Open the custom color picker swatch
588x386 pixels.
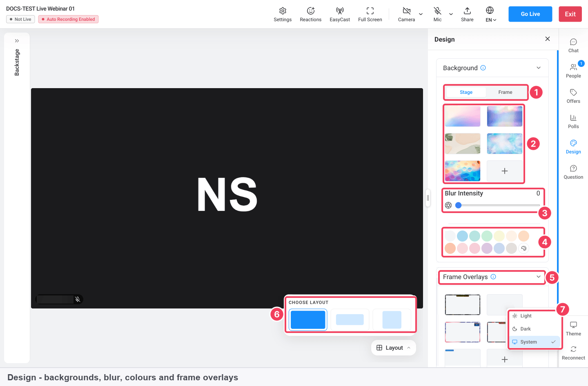(523, 248)
